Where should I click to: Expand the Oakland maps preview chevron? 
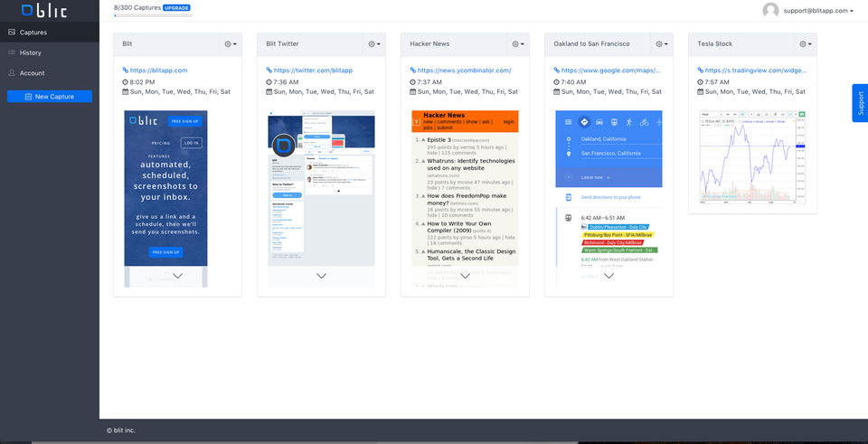609,276
